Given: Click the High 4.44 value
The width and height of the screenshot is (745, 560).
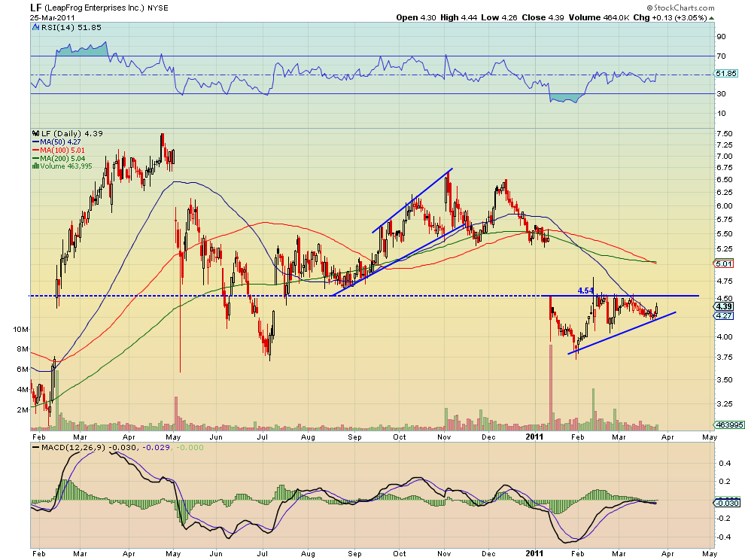Looking at the screenshot, I should coord(458,17).
